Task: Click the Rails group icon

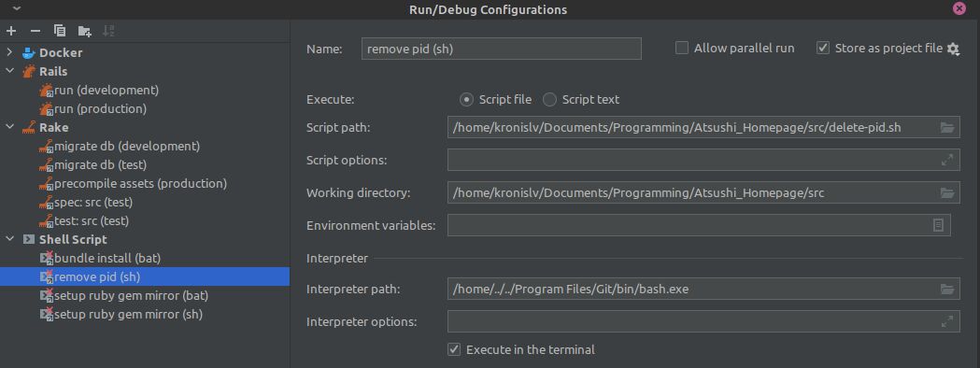Action: tap(29, 71)
